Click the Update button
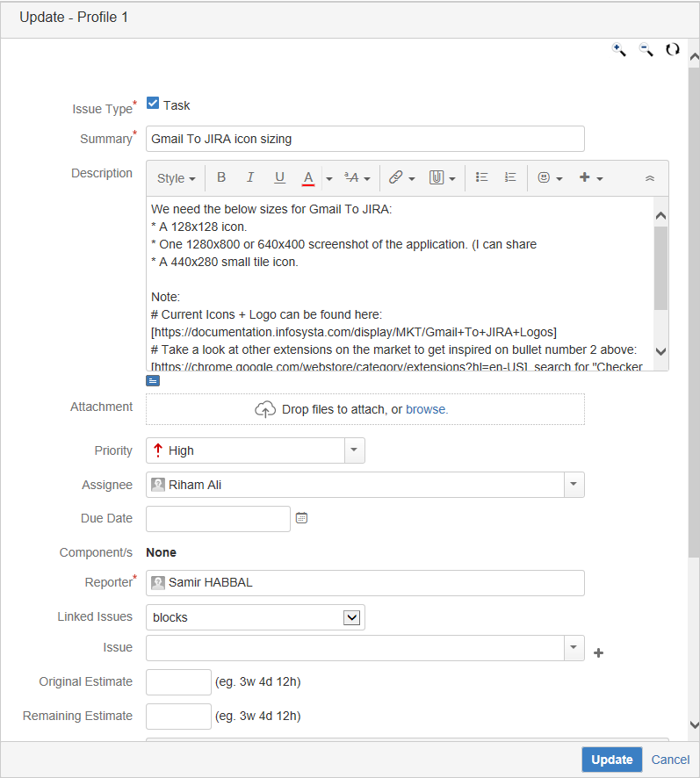The image size is (700, 778). pos(611,760)
